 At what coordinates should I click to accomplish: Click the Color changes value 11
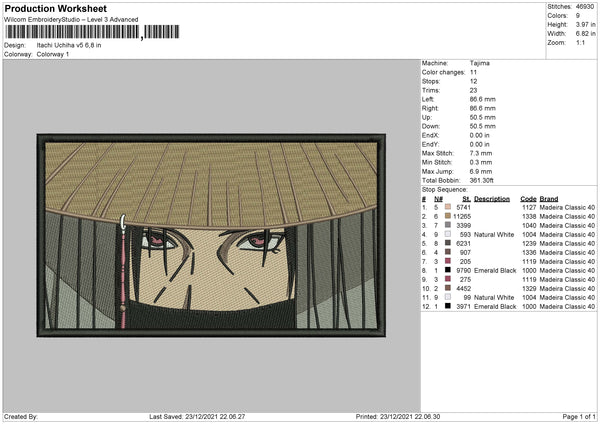point(473,72)
